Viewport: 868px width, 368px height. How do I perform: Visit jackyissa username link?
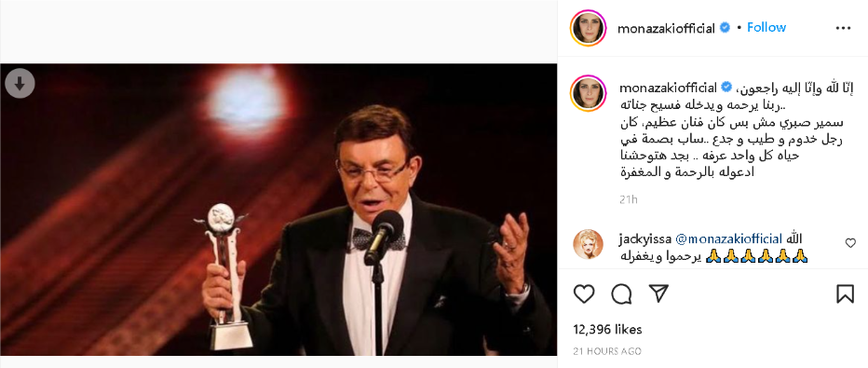(644, 239)
